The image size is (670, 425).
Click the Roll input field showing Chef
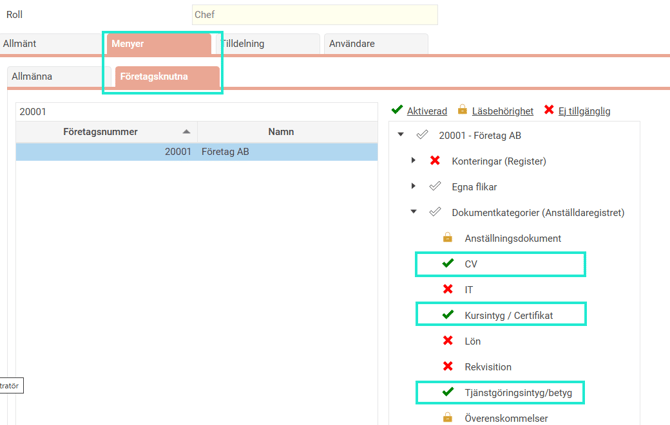tap(314, 15)
